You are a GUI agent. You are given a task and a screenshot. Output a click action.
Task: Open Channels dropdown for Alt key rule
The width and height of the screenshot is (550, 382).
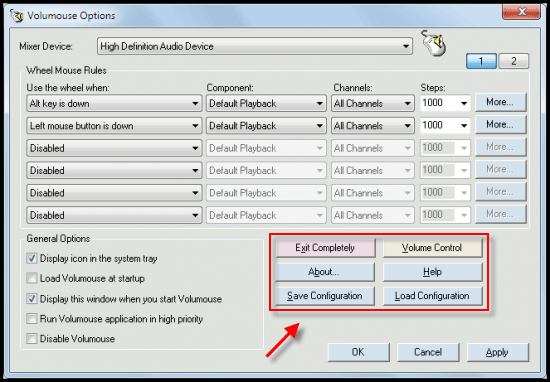pyautogui.click(x=373, y=103)
